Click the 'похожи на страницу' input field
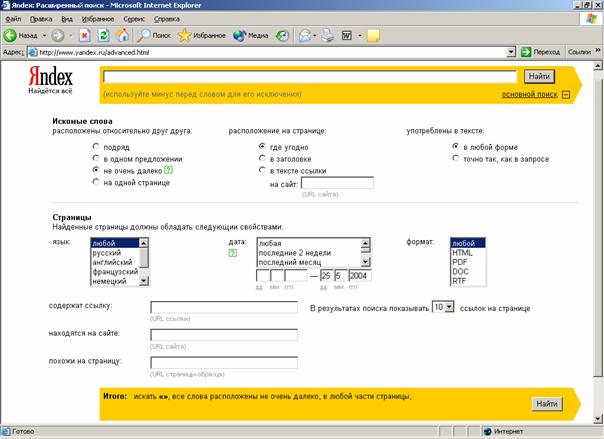Screen dimensions: 604x439 [224, 363]
